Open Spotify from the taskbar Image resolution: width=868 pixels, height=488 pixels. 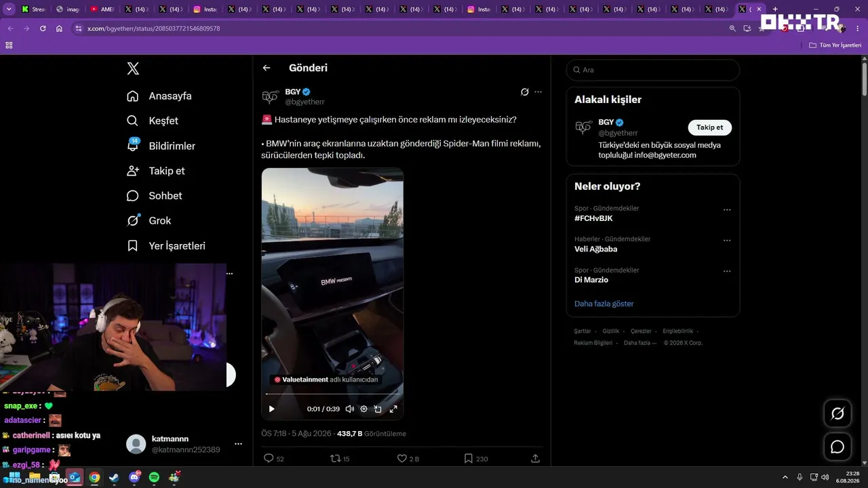point(154,478)
